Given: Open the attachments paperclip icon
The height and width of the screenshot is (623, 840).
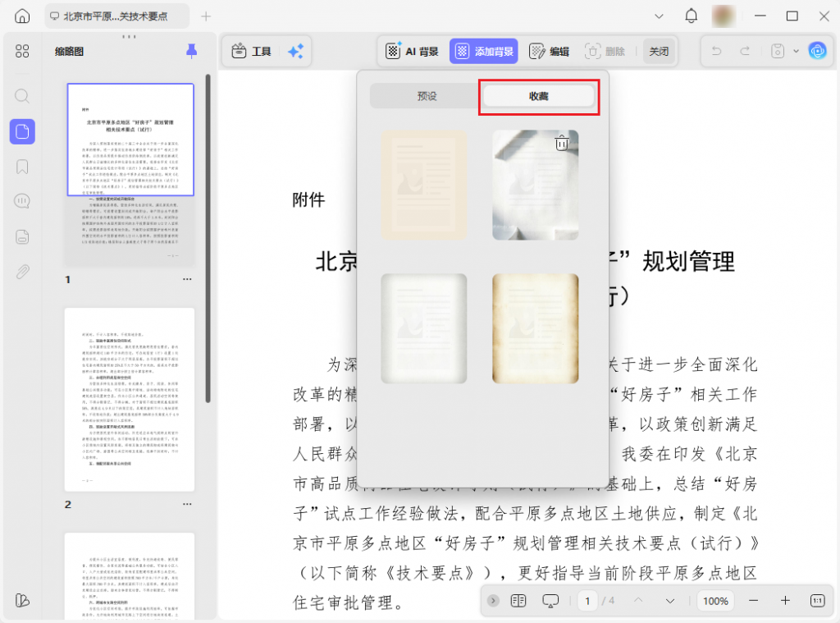Looking at the screenshot, I should coord(22,272).
